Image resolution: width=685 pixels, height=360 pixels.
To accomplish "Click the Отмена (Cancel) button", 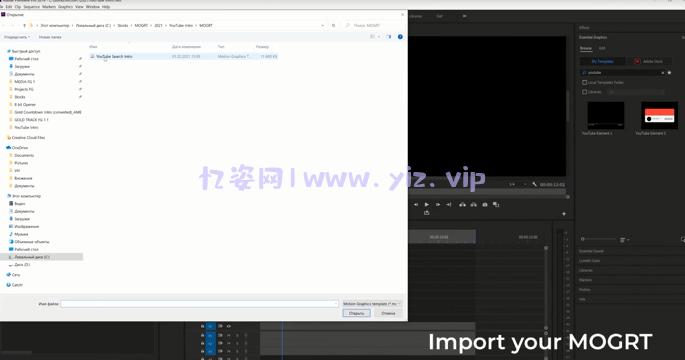I will [x=388, y=313].
